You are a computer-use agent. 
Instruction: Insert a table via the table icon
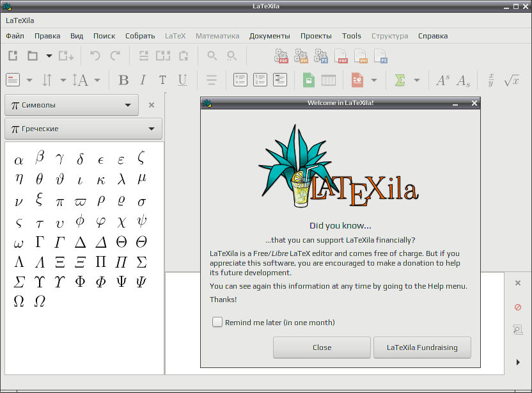pos(329,80)
